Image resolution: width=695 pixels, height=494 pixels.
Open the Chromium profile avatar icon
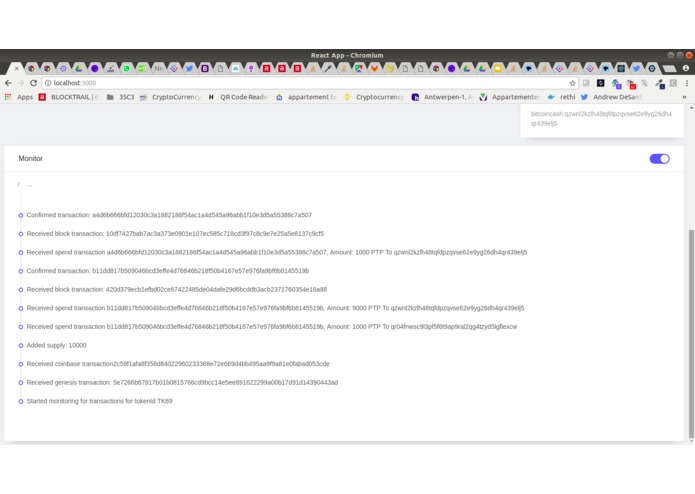click(x=686, y=68)
